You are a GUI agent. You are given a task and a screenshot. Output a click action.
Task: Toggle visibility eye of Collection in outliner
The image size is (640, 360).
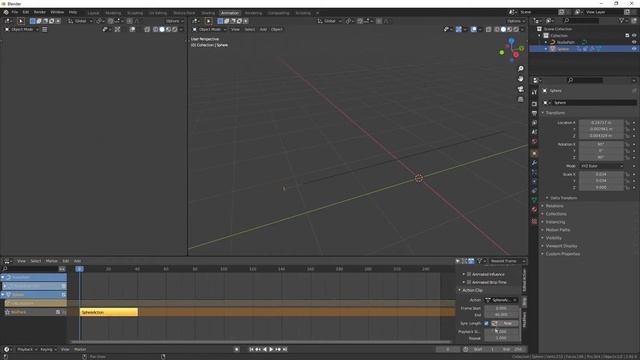click(x=634, y=36)
